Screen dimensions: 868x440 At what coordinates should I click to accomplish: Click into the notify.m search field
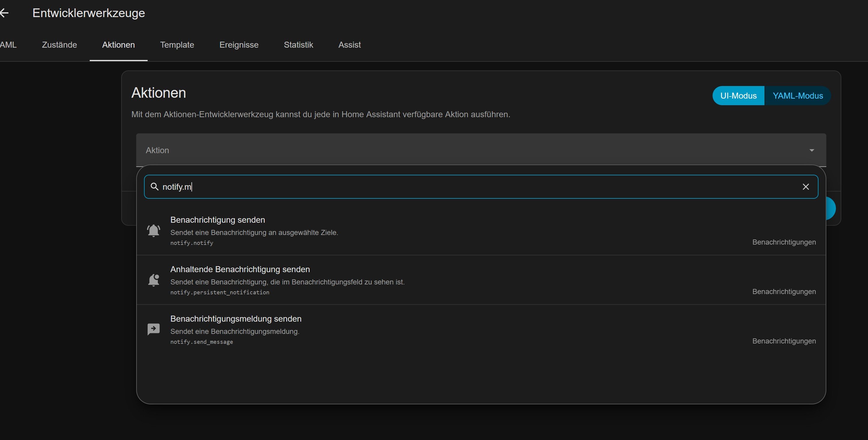coord(481,186)
